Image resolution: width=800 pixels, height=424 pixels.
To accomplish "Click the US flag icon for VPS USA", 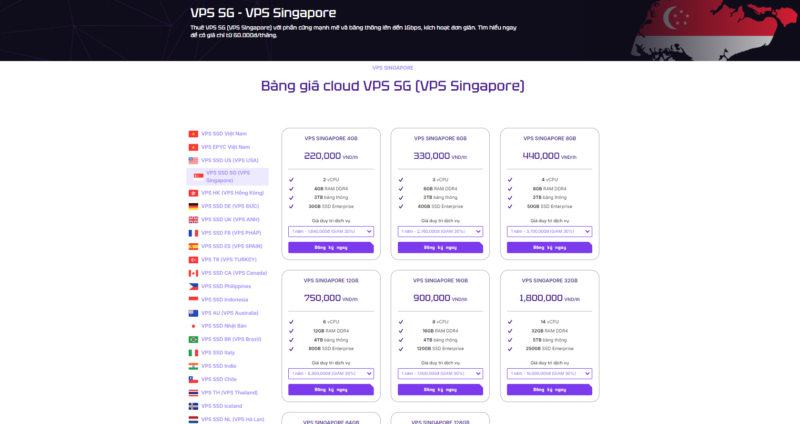I will coord(193,161).
